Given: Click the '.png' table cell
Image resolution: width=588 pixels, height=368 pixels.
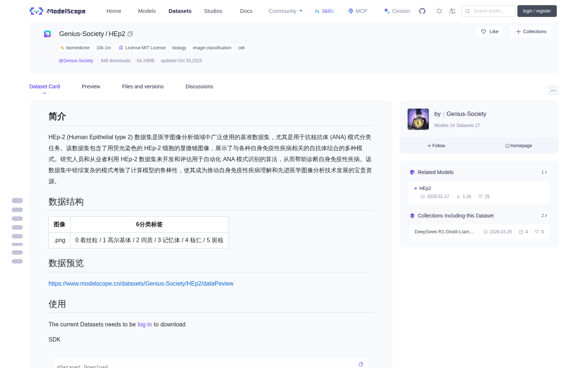Looking at the screenshot, I should [60, 240].
